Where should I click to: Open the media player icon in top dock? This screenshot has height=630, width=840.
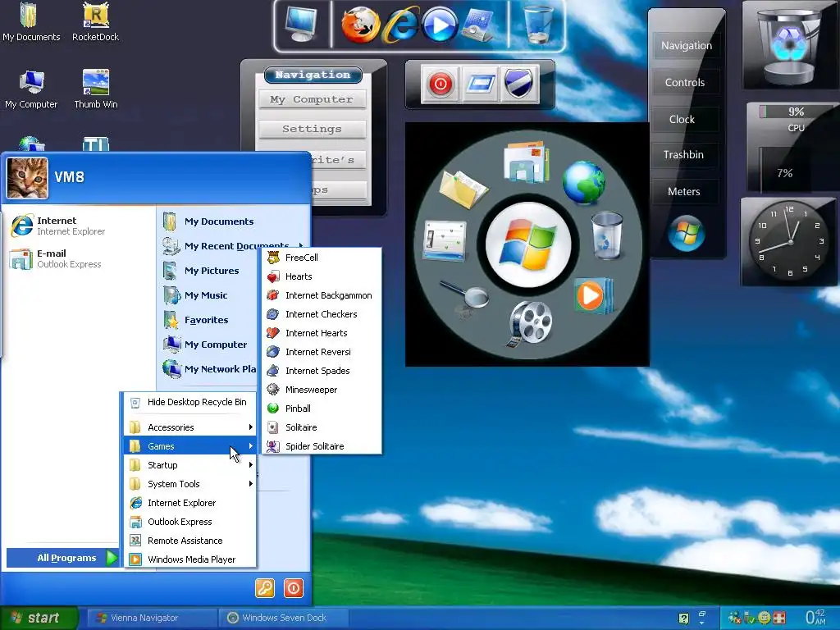point(440,25)
